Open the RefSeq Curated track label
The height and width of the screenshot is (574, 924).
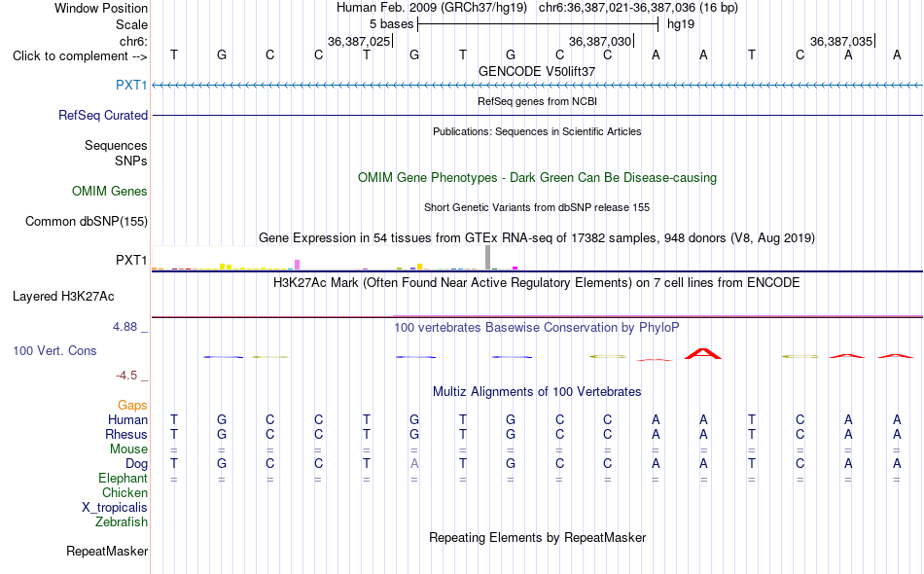(x=103, y=116)
